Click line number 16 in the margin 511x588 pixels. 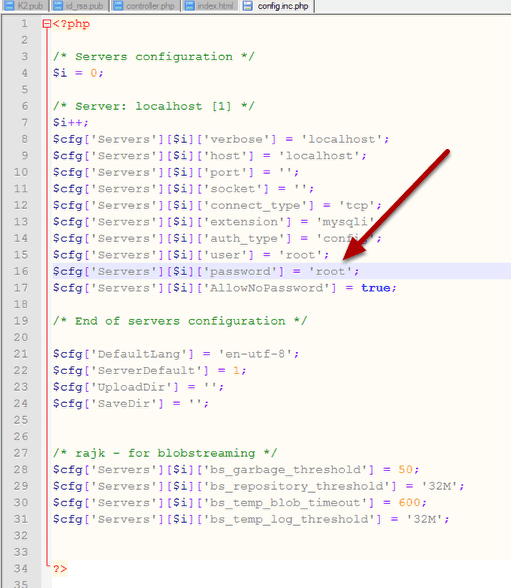coord(21,271)
